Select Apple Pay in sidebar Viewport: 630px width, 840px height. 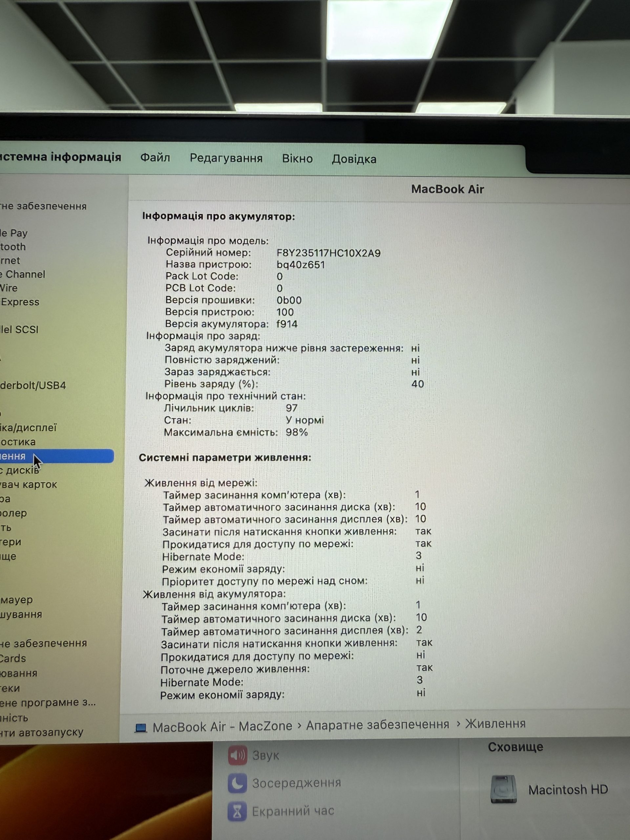14,233
